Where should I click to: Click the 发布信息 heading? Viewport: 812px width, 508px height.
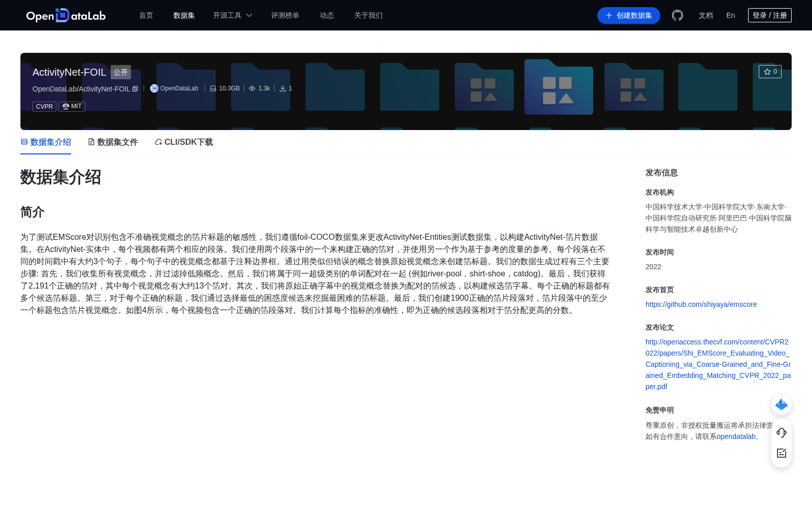point(662,173)
